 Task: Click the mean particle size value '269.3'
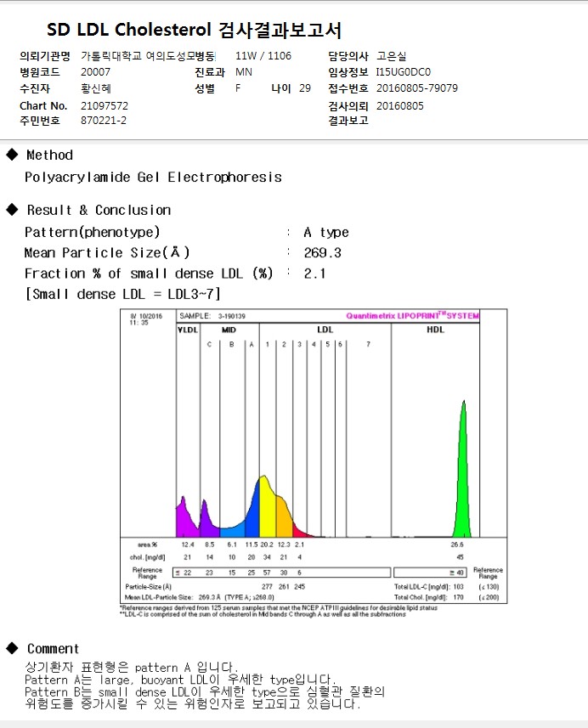point(322,253)
